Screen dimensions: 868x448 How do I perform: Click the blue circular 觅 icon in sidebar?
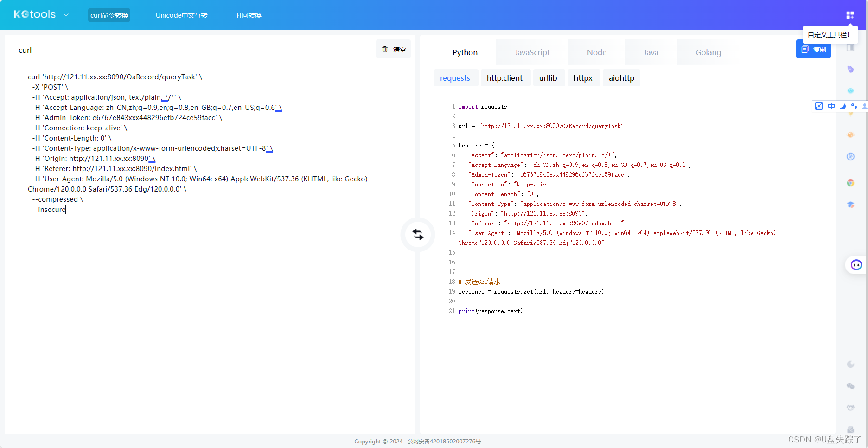point(850,156)
